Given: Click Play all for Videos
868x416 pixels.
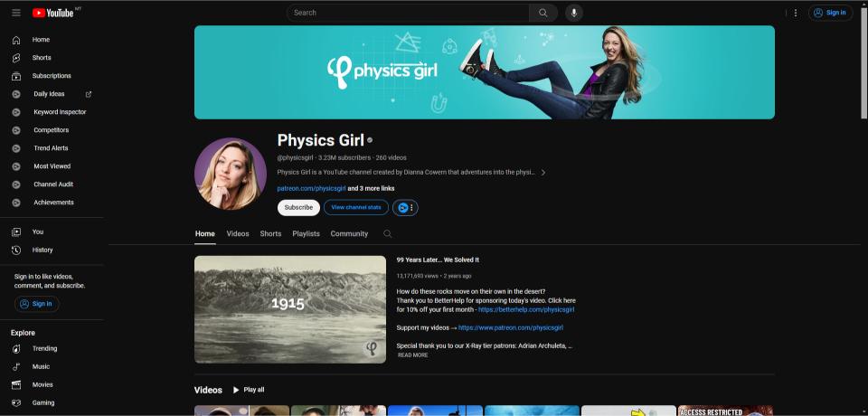Looking at the screenshot, I should click(249, 390).
